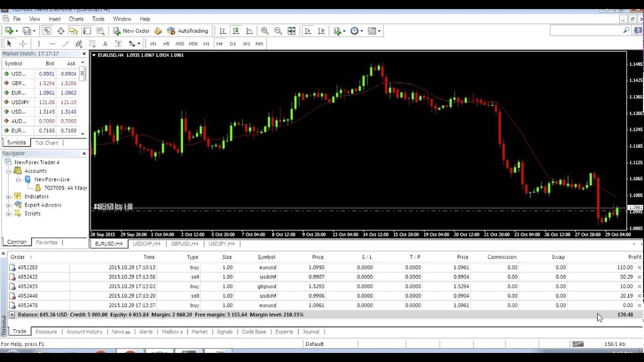Screen dimensions: 644x362
Task: Select the text label 'T' tool
Action: pyautogui.click(x=118, y=44)
